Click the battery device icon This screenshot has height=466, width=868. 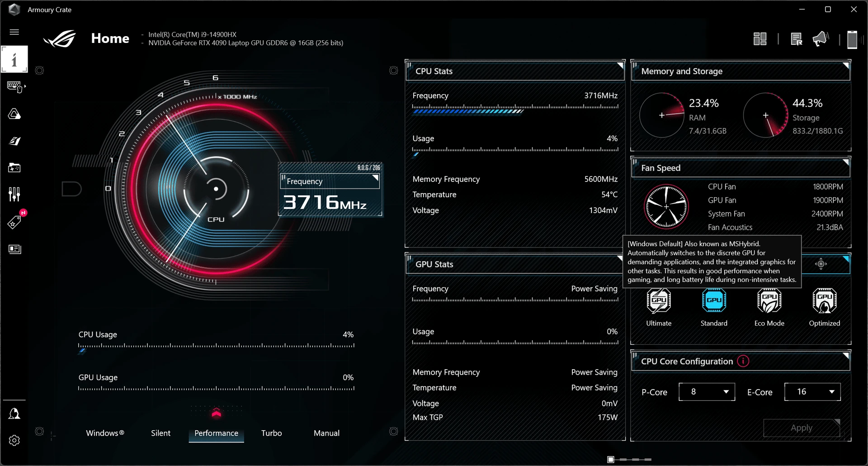pos(852,39)
